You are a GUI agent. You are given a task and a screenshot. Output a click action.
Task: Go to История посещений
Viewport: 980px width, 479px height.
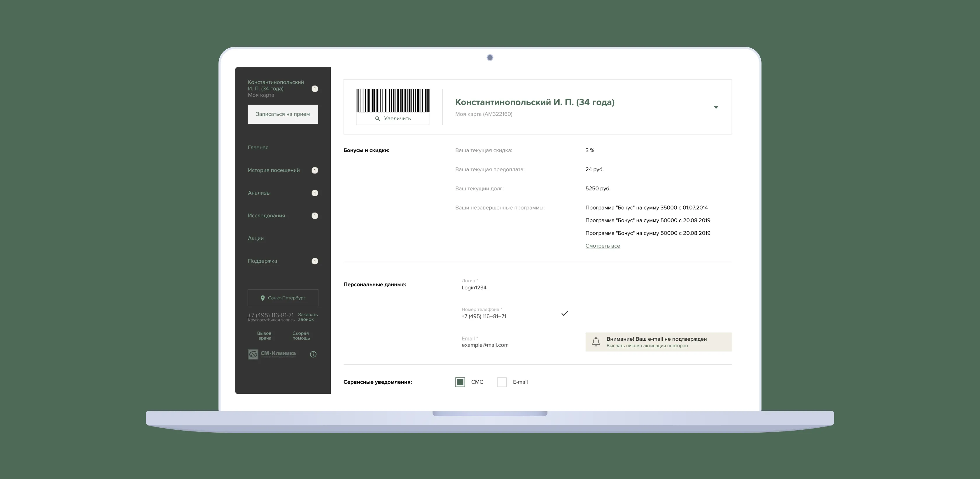(274, 170)
